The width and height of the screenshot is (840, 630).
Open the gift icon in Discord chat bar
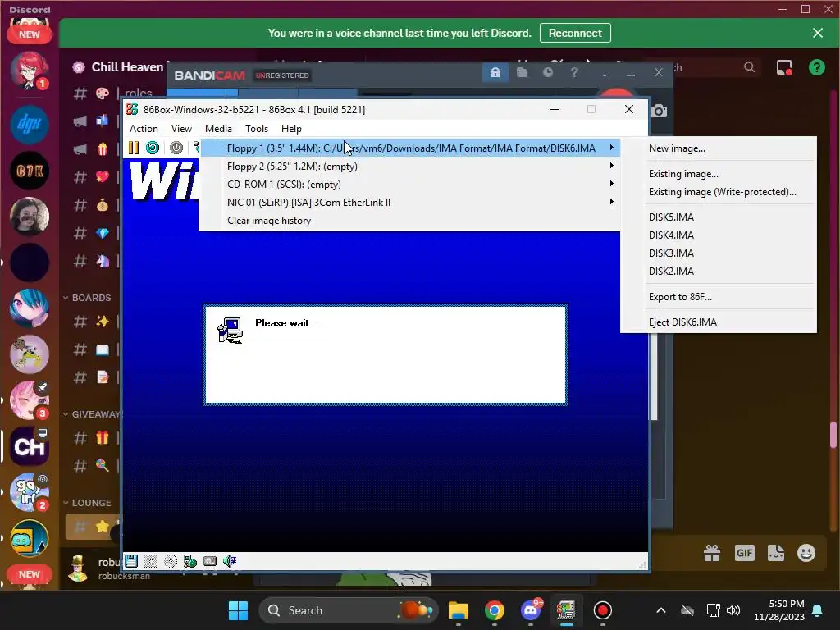(712, 553)
